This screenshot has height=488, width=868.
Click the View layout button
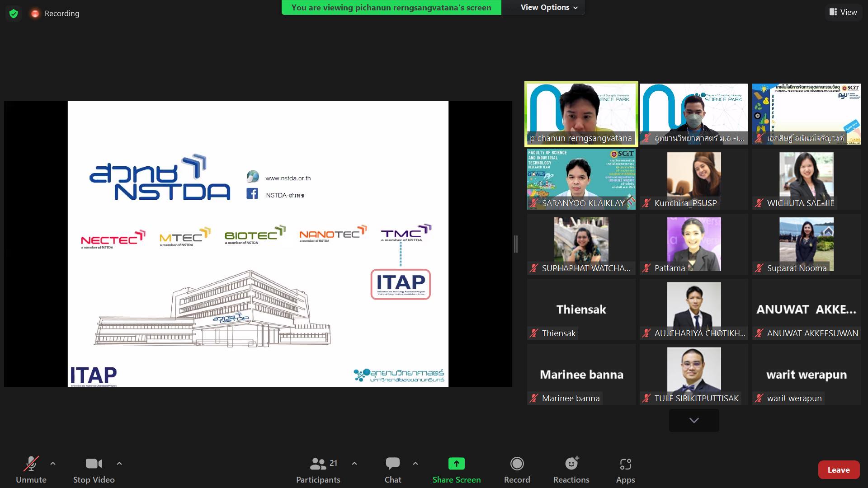[x=844, y=12]
